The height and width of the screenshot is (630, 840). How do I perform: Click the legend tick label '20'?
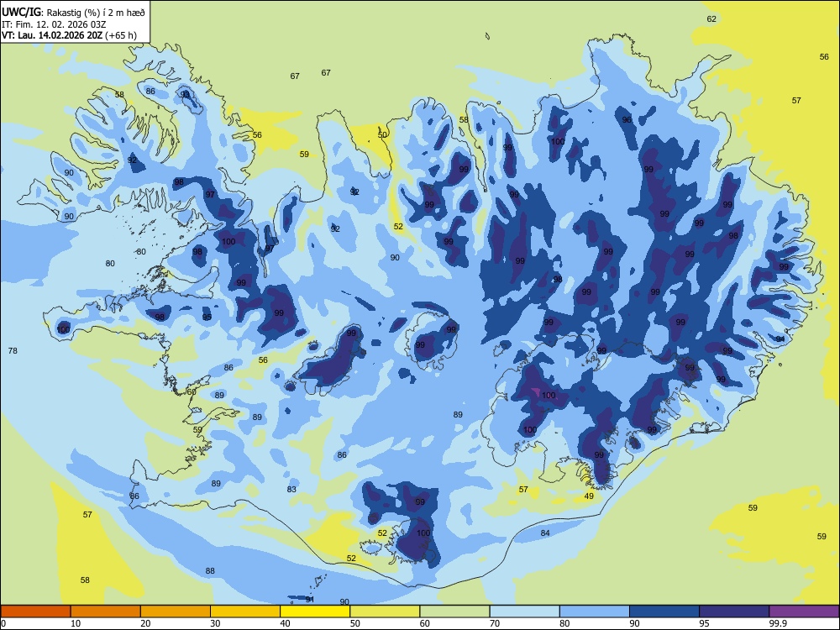pos(145,623)
